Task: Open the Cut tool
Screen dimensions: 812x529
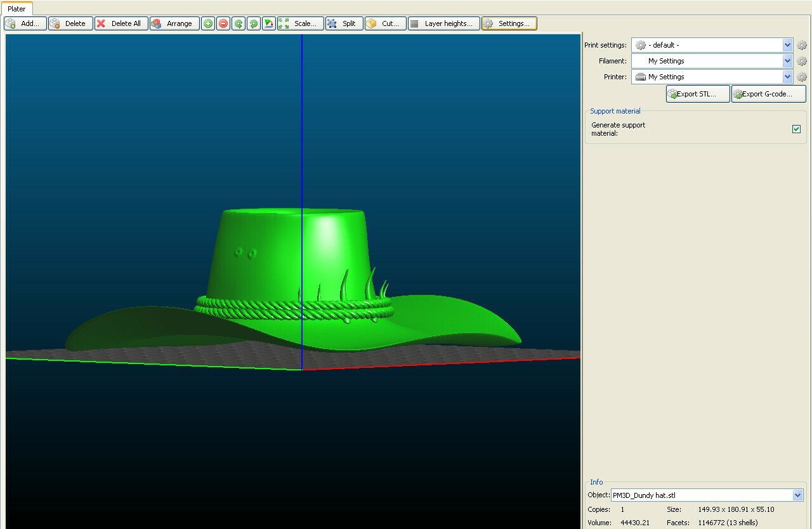Action: pyautogui.click(x=384, y=23)
